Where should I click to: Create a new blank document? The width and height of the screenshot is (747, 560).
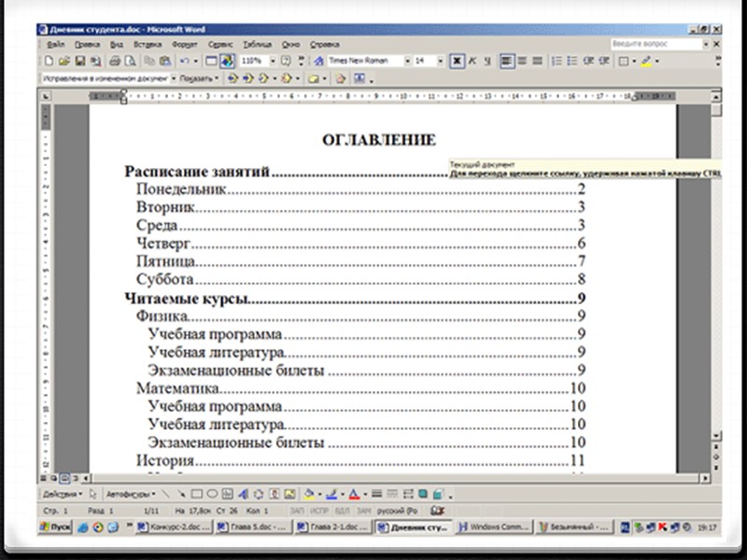(x=49, y=61)
